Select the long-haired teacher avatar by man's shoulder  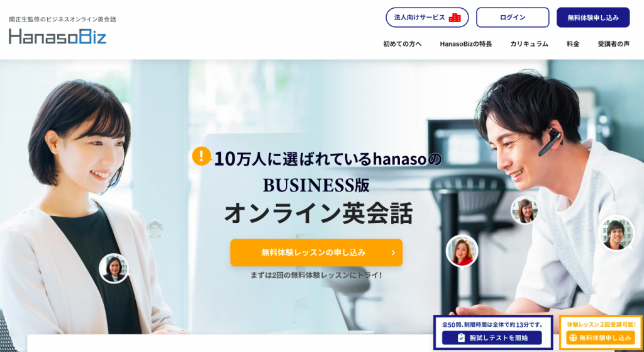pyautogui.click(x=525, y=210)
